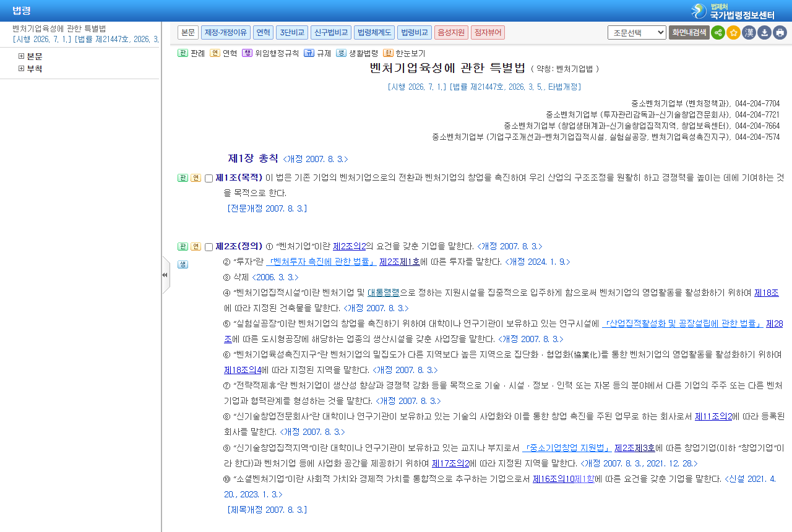Add this law to favorites with star icon
The width and height of the screenshot is (792, 532).
[733, 33]
